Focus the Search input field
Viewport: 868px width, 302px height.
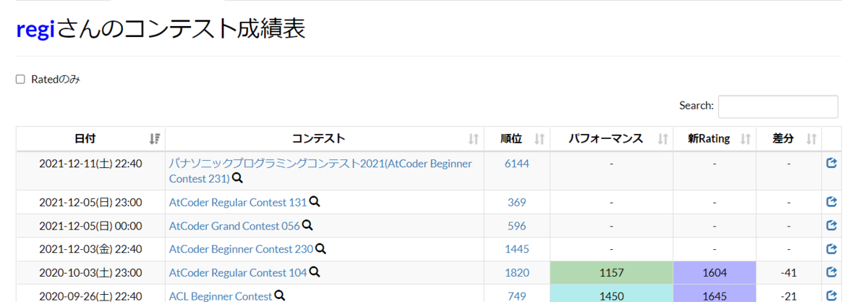pos(778,106)
